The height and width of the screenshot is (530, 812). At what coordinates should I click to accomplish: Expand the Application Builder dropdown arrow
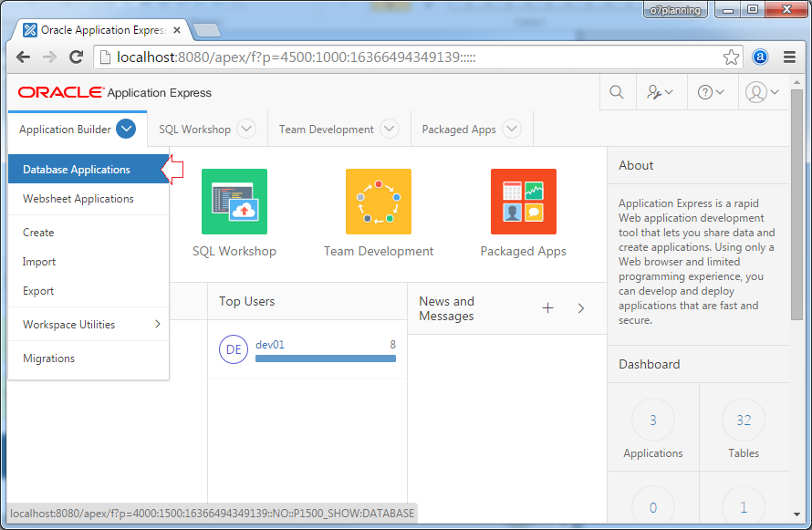click(x=126, y=129)
